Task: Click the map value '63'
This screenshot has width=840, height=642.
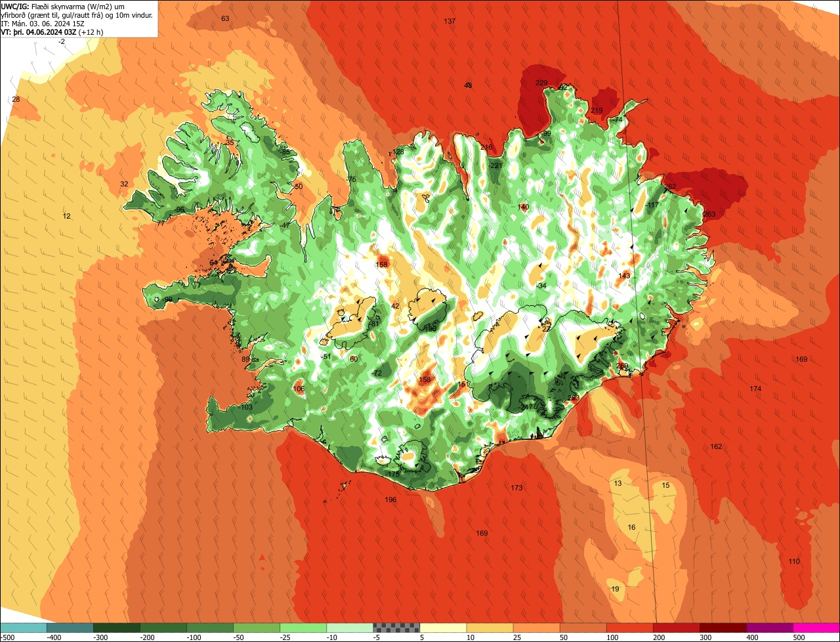Action: [x=225, y=18]
